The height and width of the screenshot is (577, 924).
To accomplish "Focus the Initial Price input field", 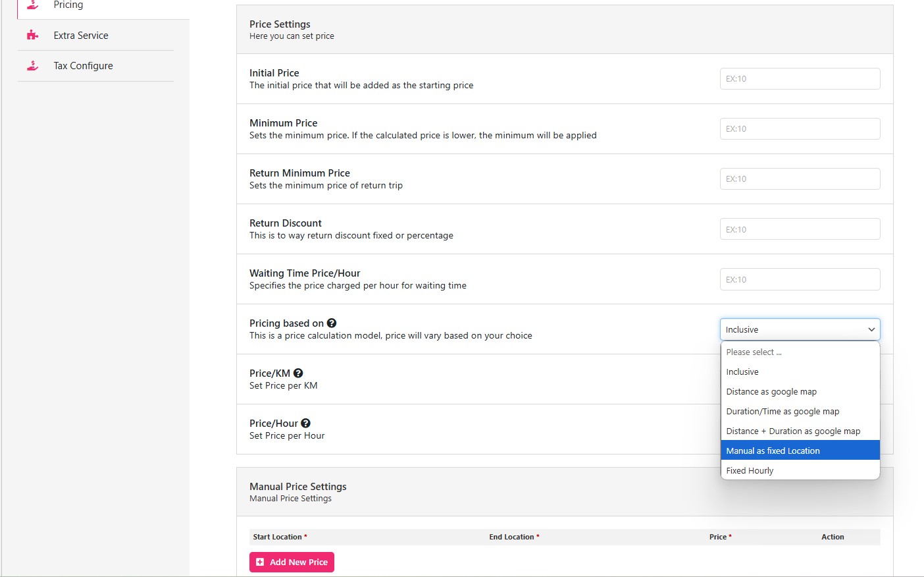I will tap(800, 78).
